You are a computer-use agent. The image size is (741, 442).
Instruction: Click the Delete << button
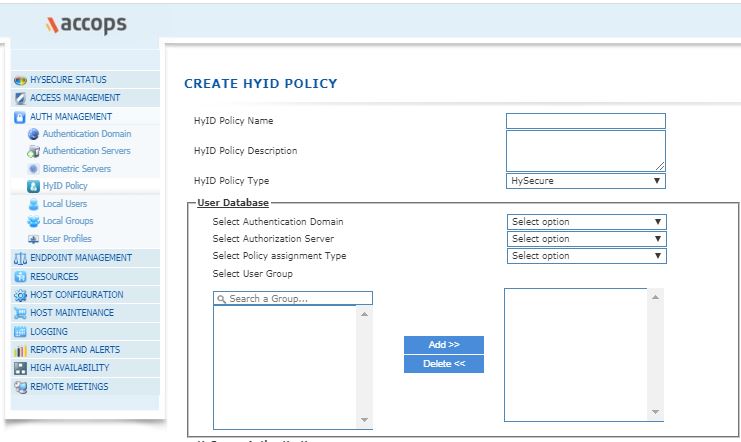point(444,364)
